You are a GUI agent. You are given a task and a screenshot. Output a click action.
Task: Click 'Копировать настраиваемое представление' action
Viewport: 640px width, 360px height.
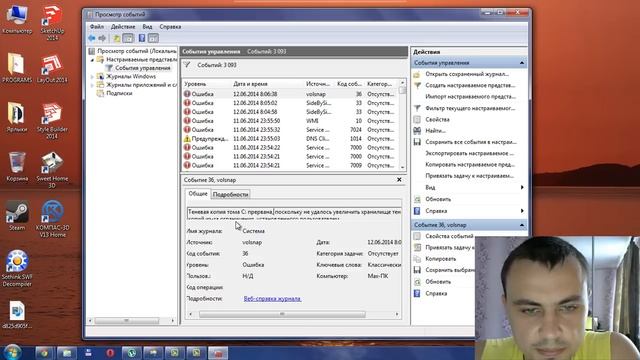click(470, 165)
